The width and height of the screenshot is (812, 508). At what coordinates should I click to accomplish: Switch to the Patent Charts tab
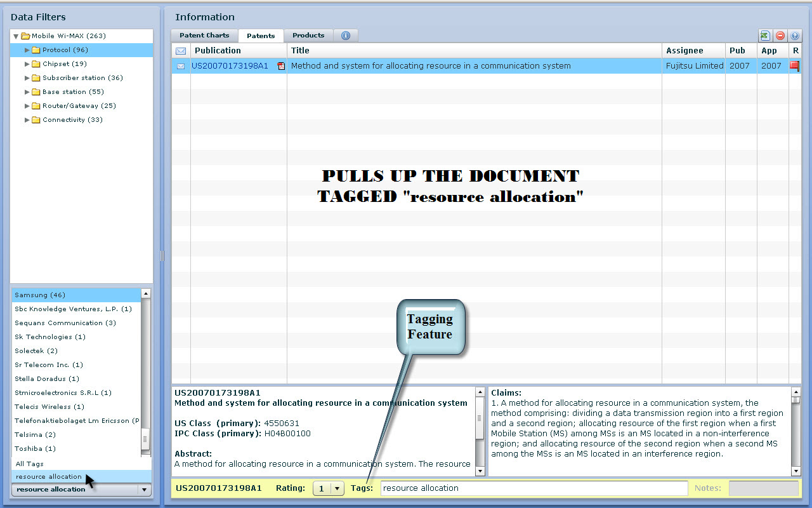pos(204,36)
